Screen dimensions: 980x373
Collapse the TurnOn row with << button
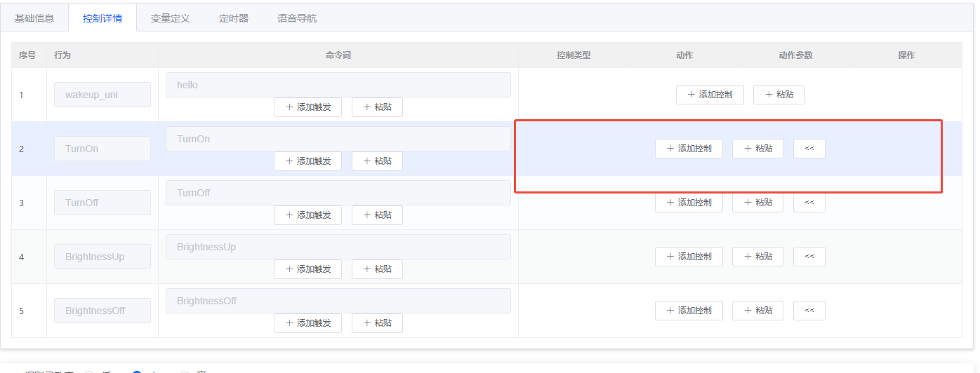pyautogui.click(x=809, y=149)
